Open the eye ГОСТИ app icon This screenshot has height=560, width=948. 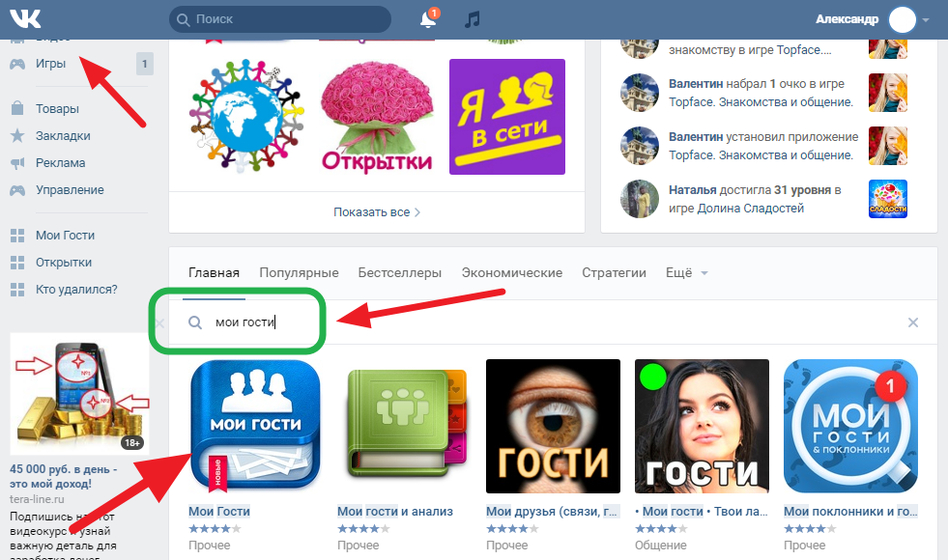tap(553, 426)
